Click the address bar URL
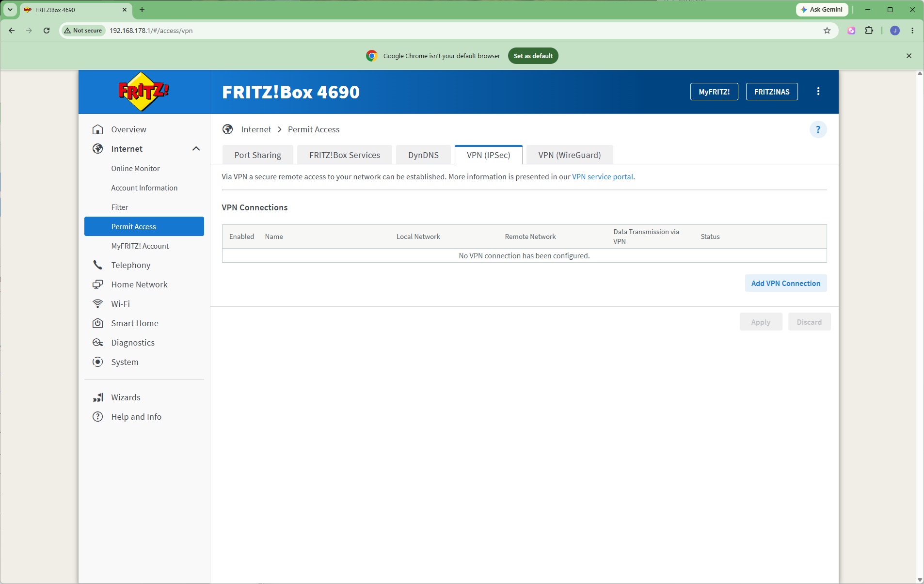 point(151,31)
